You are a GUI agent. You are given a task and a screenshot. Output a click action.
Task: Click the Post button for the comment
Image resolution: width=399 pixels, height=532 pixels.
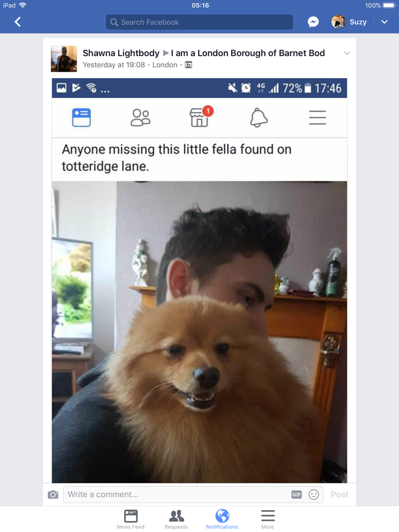click(x=340, y=495)
